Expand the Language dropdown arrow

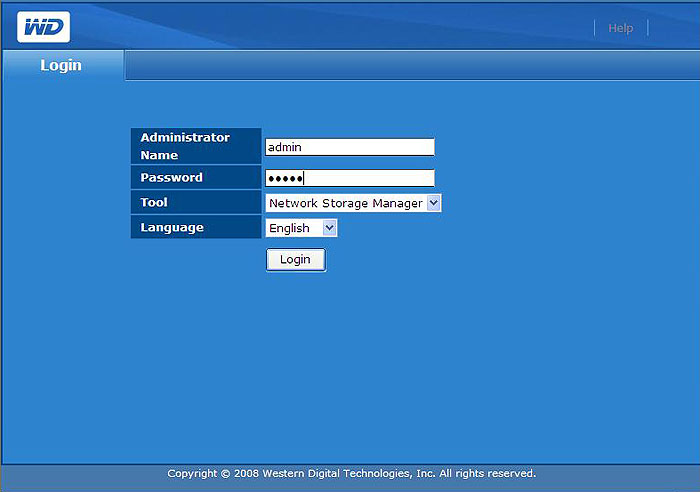[x=329, y=228]
